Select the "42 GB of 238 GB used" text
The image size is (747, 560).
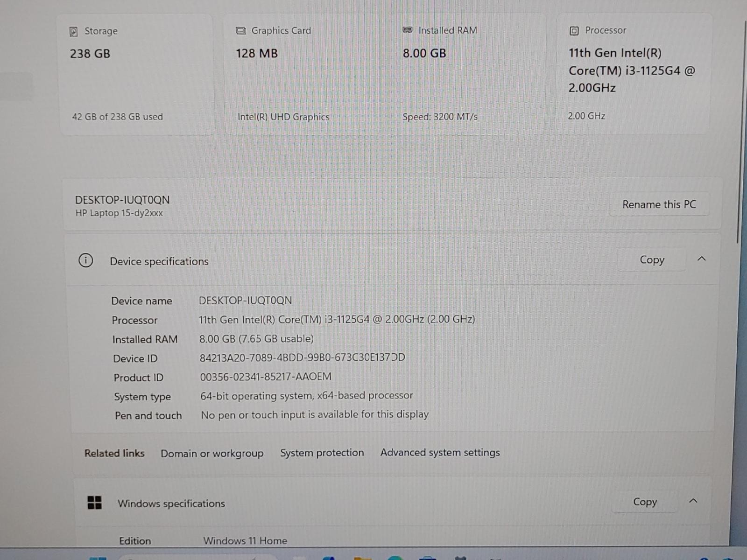[117, 117]
